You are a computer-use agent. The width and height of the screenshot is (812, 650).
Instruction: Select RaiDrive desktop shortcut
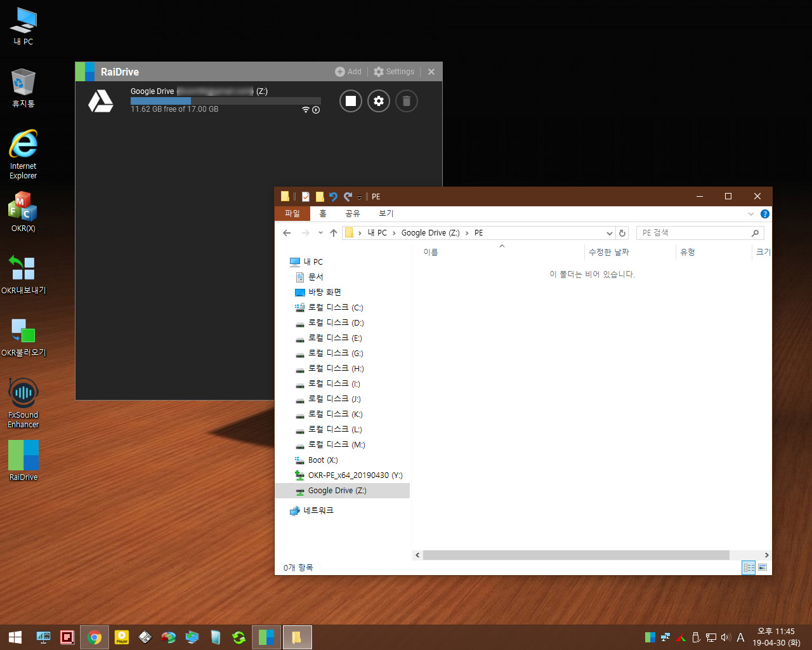click(23, 461)
